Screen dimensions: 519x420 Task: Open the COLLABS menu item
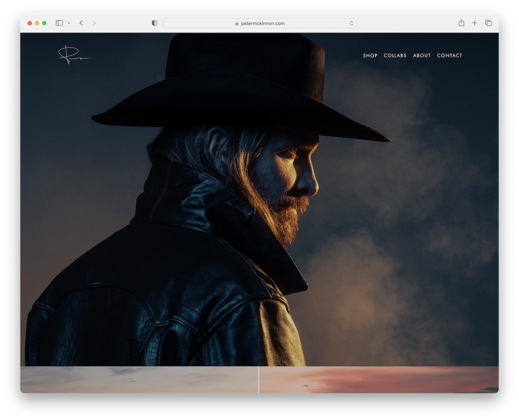click(x=395, y=55)
